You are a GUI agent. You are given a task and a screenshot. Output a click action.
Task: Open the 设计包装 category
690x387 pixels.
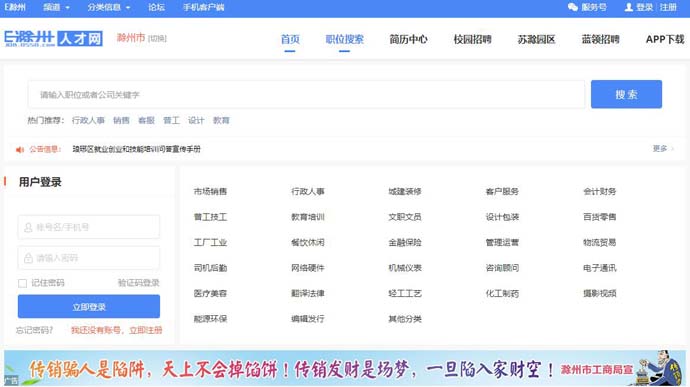coord(502,217)
